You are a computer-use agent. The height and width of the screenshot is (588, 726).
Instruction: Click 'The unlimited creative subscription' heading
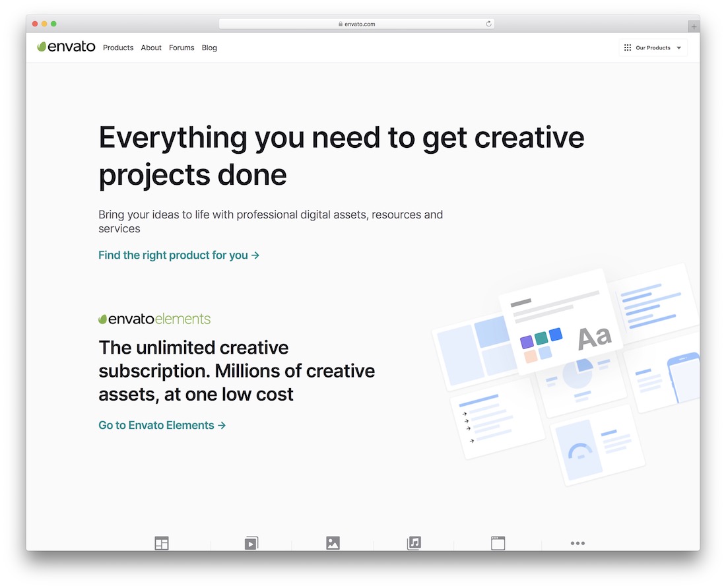236,371
